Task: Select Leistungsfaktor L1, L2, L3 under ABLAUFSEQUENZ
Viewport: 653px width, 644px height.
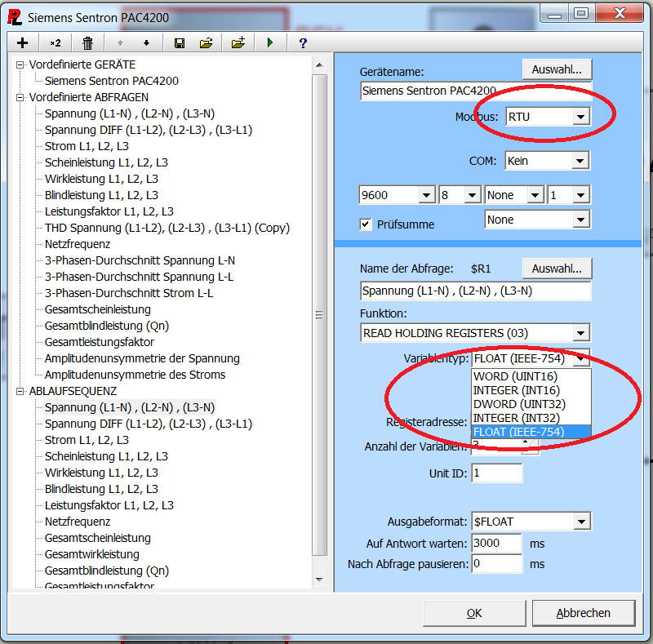Action: point(109,505)
